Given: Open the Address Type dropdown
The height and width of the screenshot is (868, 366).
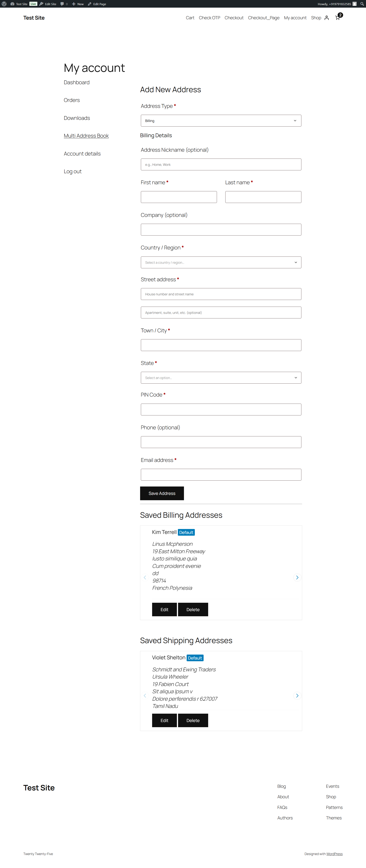Looking at the screenshot, I should coord(221,121).
